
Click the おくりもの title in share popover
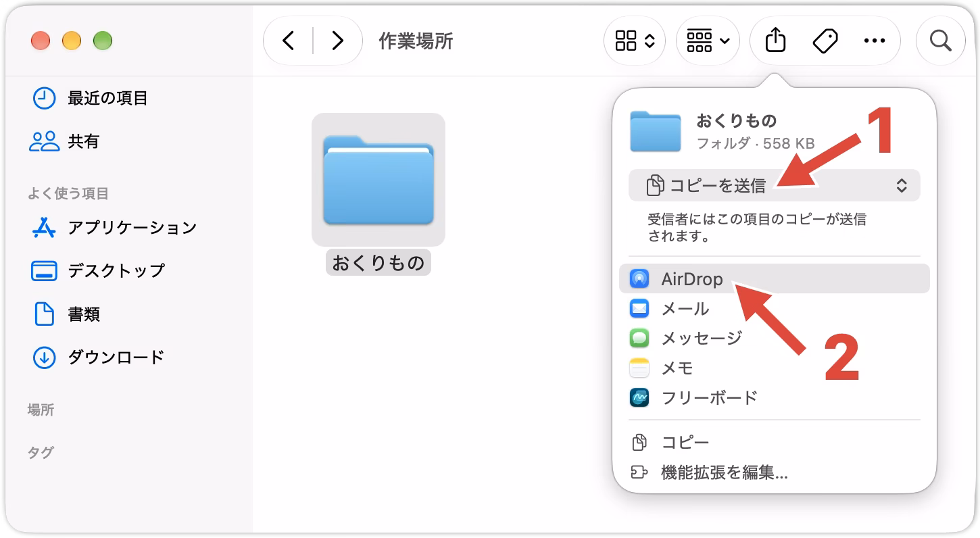[737, 122]
